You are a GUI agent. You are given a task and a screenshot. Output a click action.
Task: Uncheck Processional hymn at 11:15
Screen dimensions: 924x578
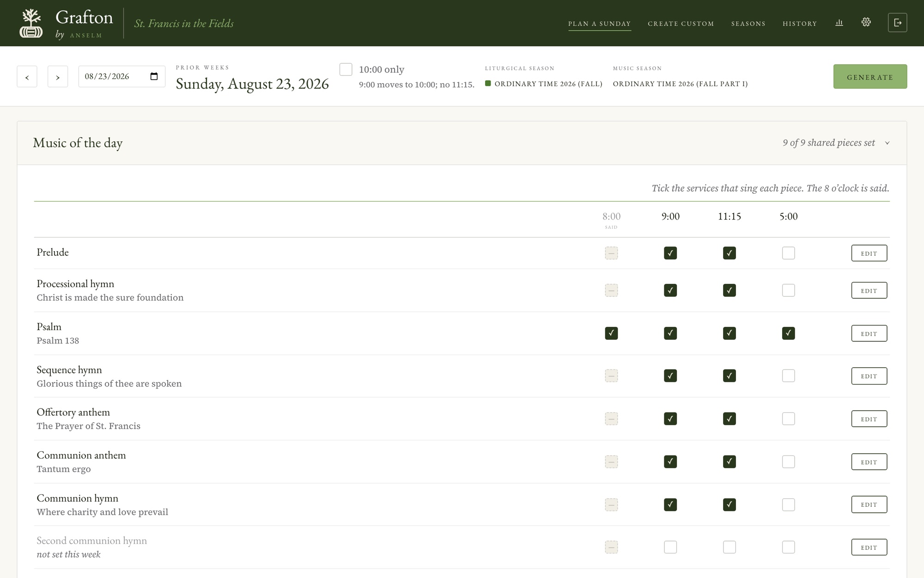click(729, 290)
